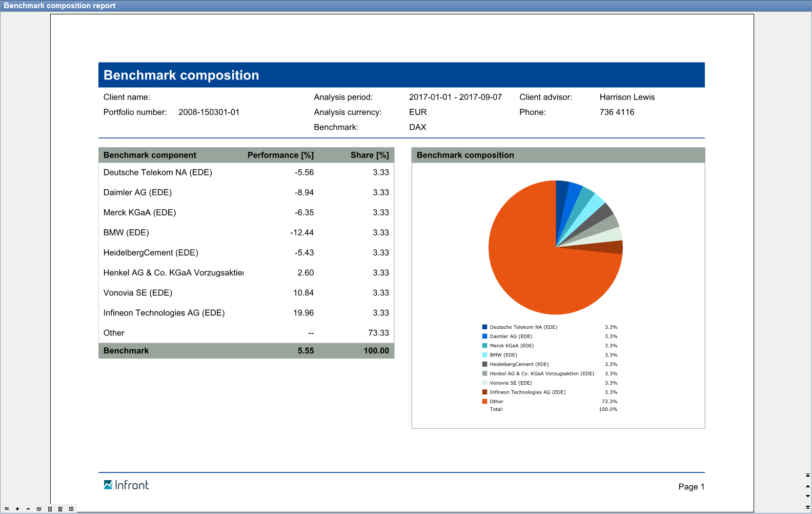Click the Deutsche Telekom legend color swatch
The width and height of the screenshot is (812, 514).
pyautogui.click(x=484, y=327)
